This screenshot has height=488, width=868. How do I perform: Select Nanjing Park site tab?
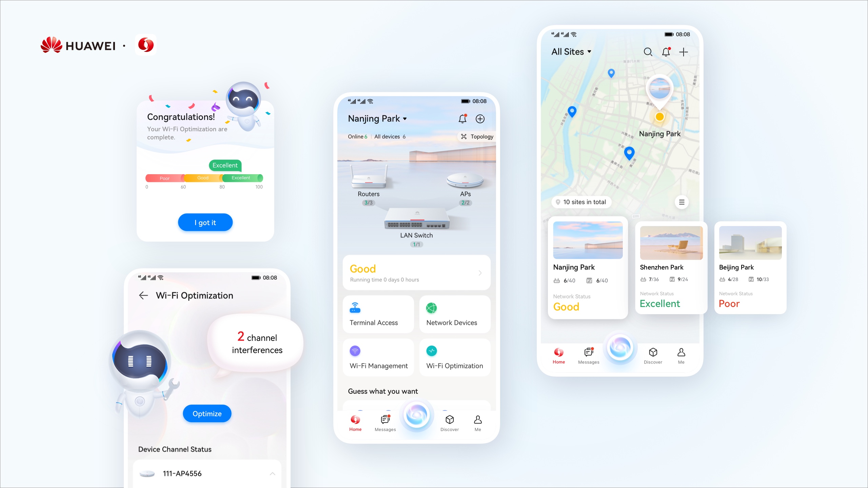tap(587, 267)
